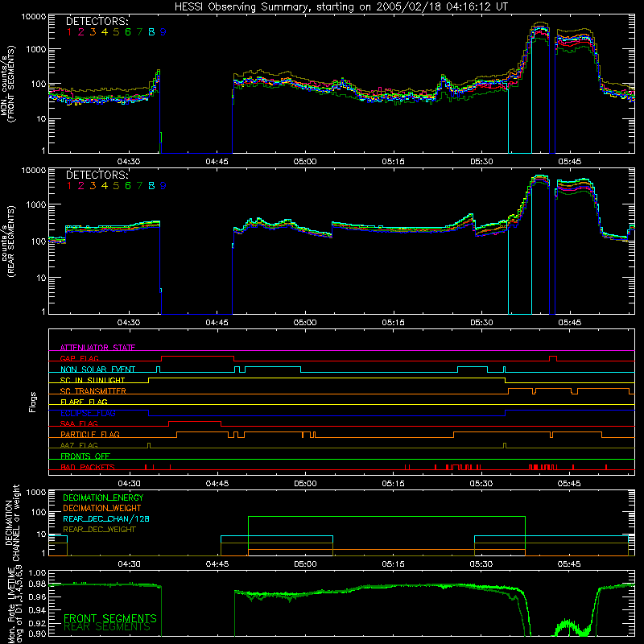Screen dimensions: 644x644
Task: Click the 'REAR_DEC_WEIGHT' legend entry
Action: pyautogui.click(x=99, y=530)
